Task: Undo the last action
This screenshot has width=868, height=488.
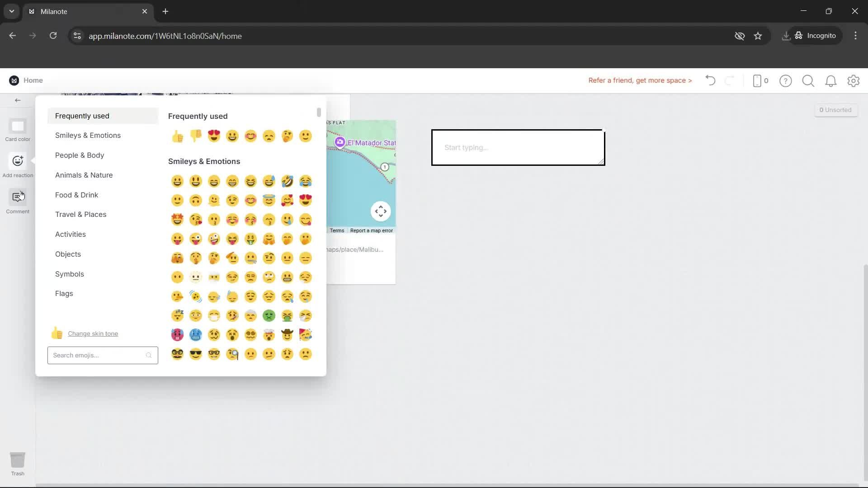Action: (x=710, y=80)
